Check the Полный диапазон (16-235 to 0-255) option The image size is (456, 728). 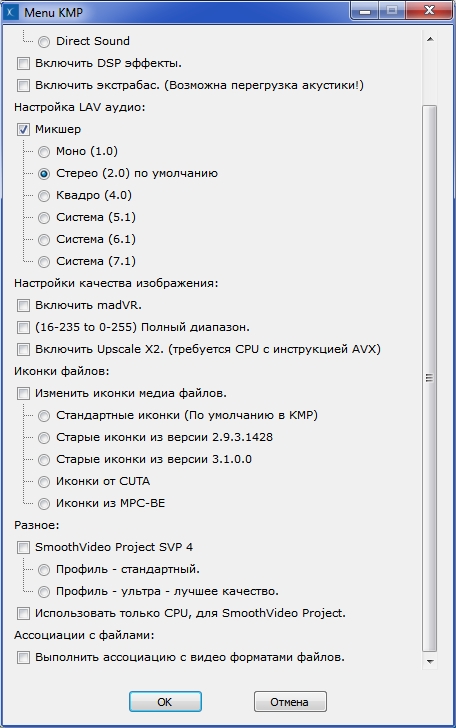click(x=23, y=328)
